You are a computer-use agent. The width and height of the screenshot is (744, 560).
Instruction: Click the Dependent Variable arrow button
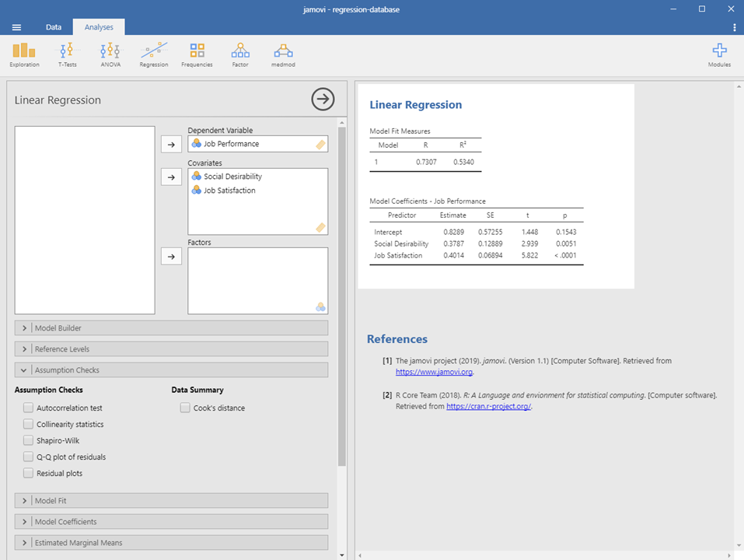pyautogui.click(x=171, y=144)
